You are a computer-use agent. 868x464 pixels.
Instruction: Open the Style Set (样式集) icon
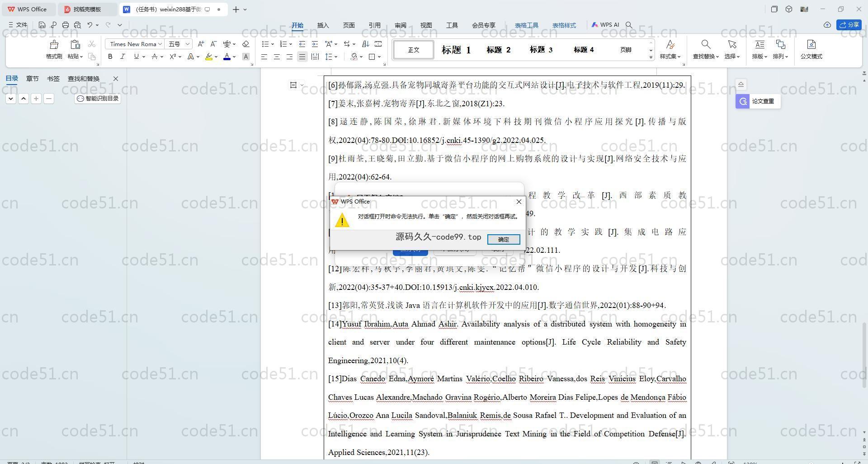[x=670, y=44]
